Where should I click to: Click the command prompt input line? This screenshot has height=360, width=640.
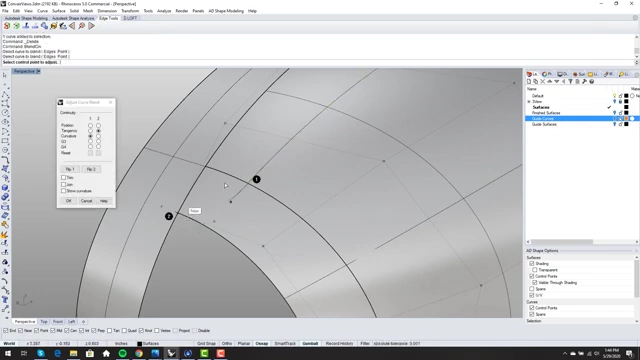coord(317,62)
